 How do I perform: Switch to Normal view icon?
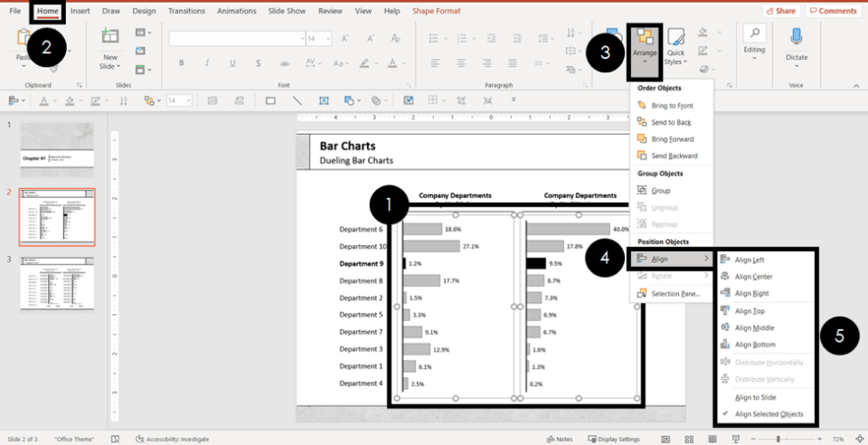[666, 439]
